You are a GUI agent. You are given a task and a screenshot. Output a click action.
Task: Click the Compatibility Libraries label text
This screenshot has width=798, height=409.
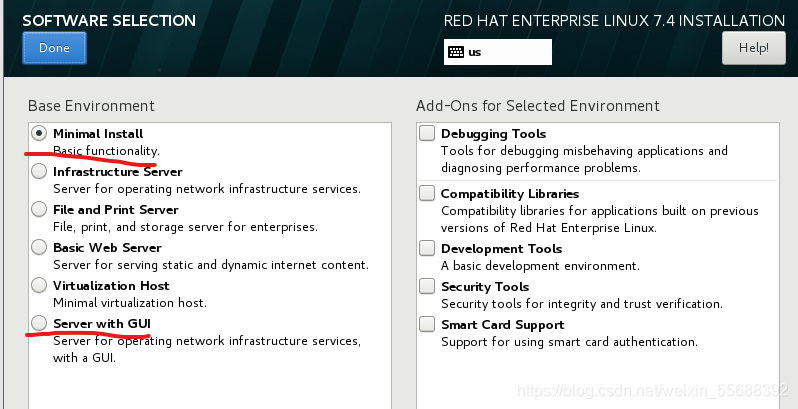[510, 194]
